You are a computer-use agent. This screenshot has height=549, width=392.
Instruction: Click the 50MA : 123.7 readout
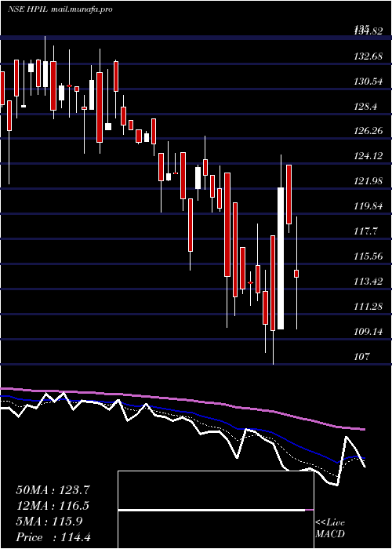click(53, 490)
